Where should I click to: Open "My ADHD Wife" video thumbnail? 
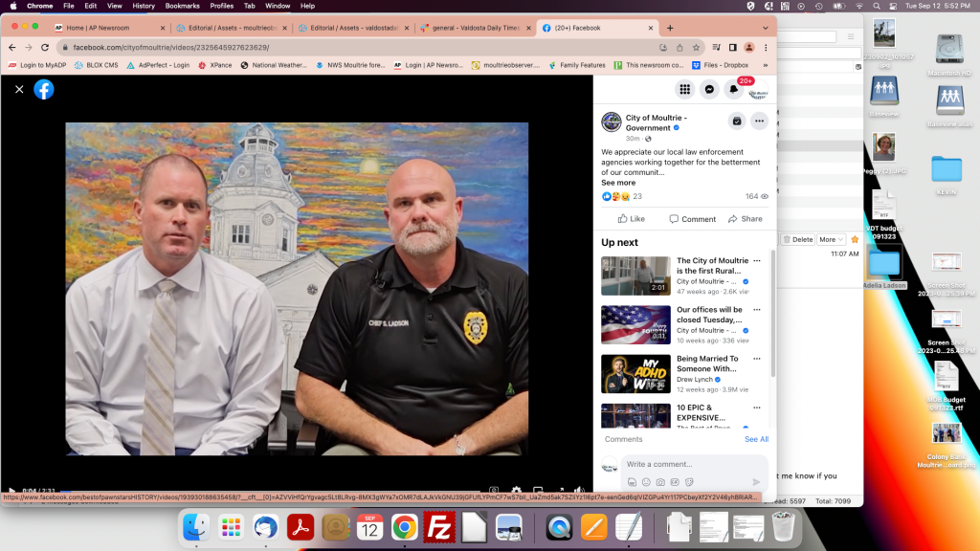tap(635, 374)
